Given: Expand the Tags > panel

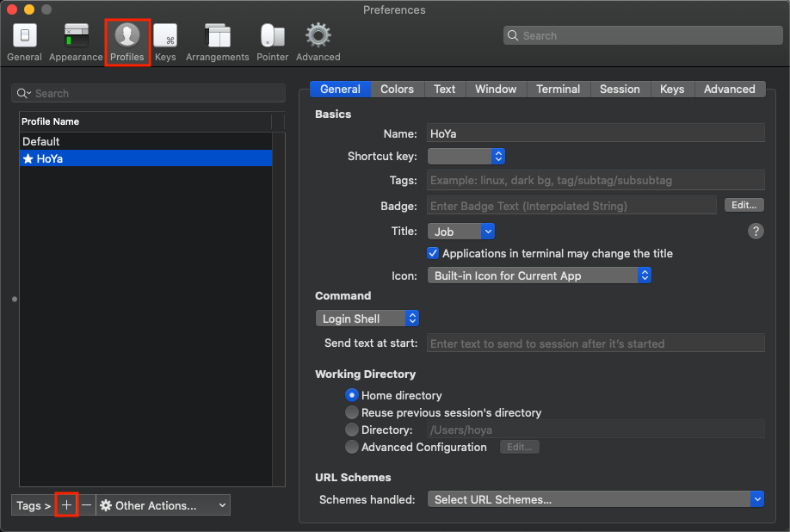Looking at the screenshot, I should coord(34,504).
